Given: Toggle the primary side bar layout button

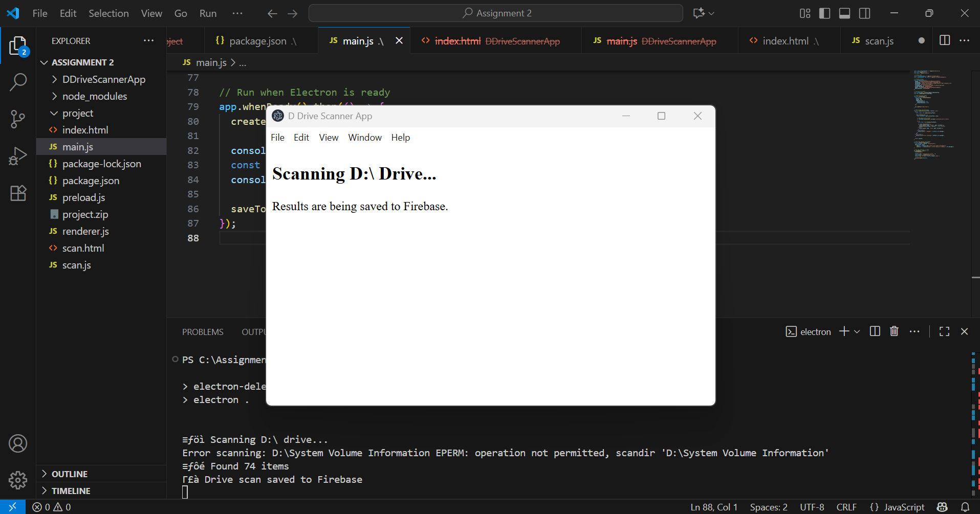Looking at the screenshot, I should pos(824,13).
